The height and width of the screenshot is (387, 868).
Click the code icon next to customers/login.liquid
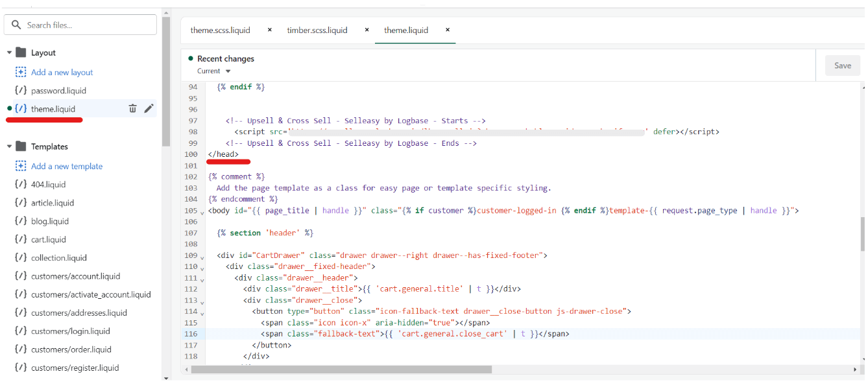(21, 331)
